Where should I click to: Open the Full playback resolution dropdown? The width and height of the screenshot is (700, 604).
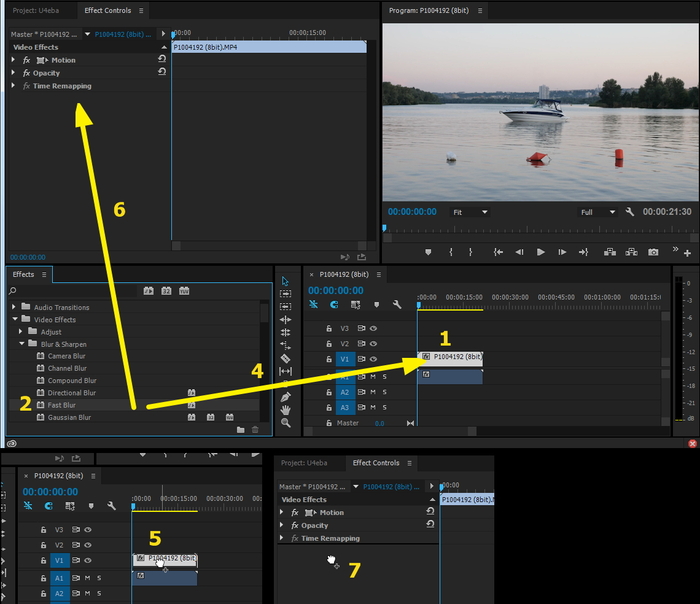click(x=598, y=212)
